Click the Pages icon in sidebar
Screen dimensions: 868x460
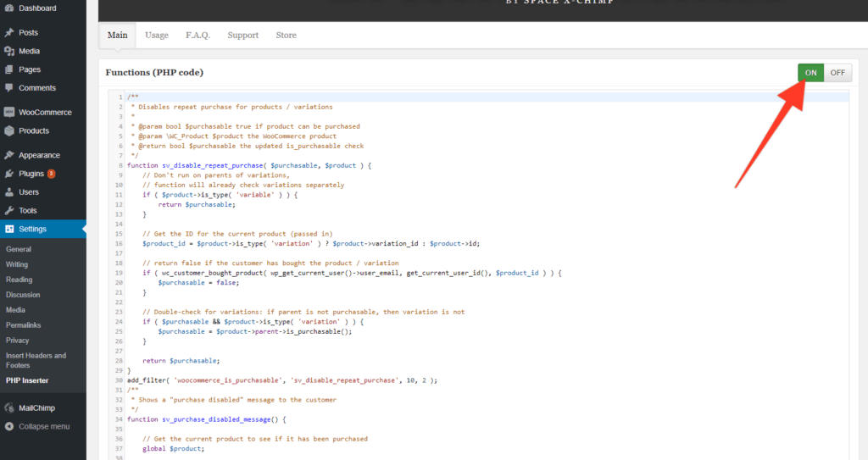coord(9,70)
